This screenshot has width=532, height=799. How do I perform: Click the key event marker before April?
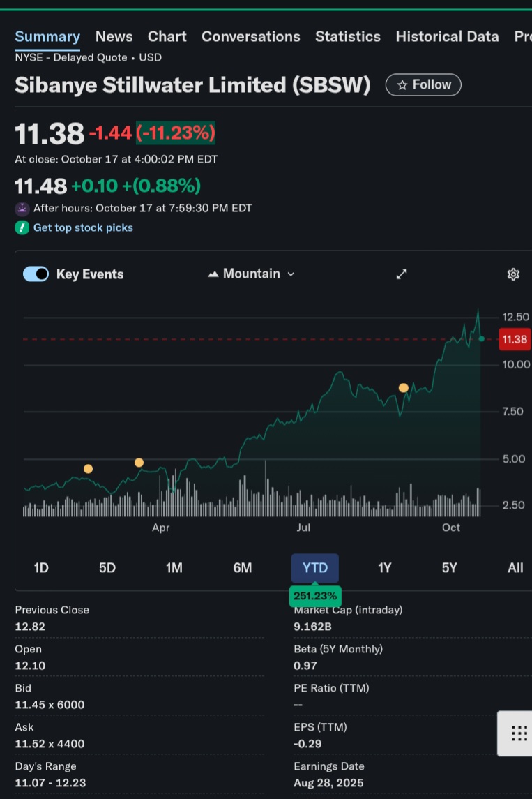tap(139, 463)
